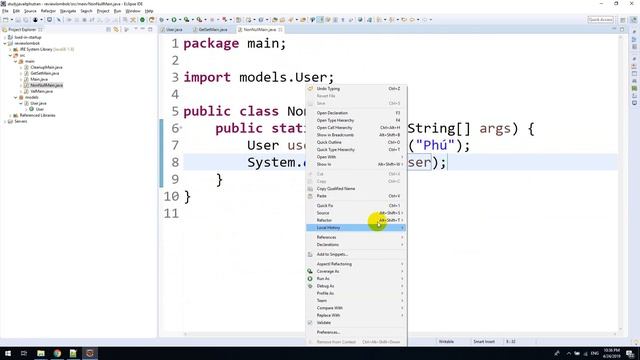
Task: Expand the Refactor submenu in context menu
Action: click(356, 220)
